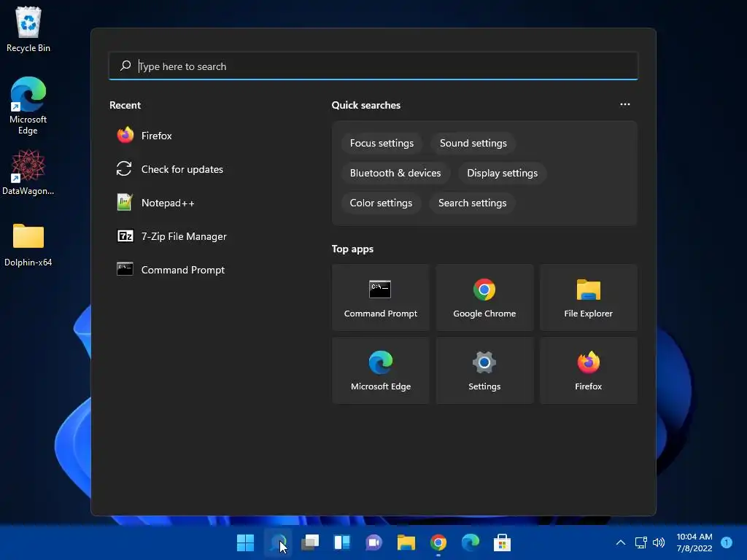Show hidden system tray icons

620,542
